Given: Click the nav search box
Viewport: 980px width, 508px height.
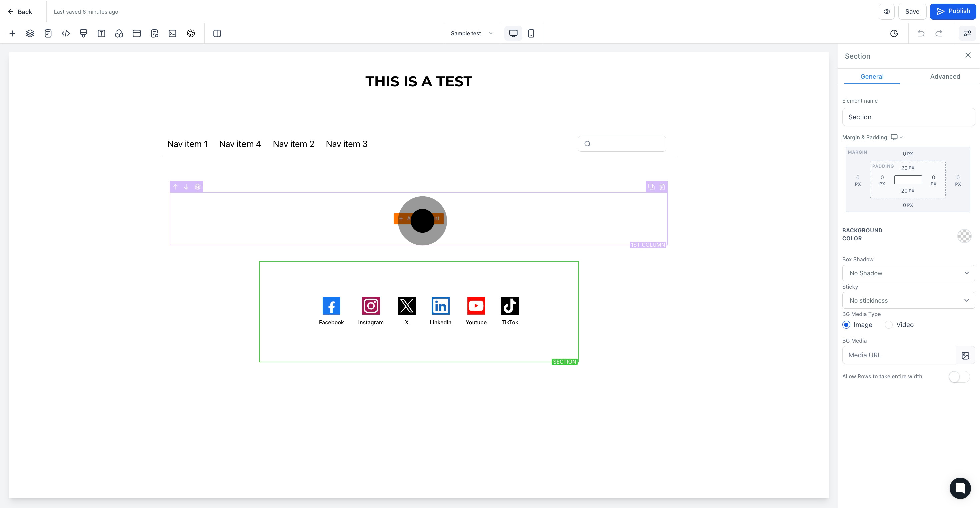Looking at the screenshot, I should click(x=622, y=144).
